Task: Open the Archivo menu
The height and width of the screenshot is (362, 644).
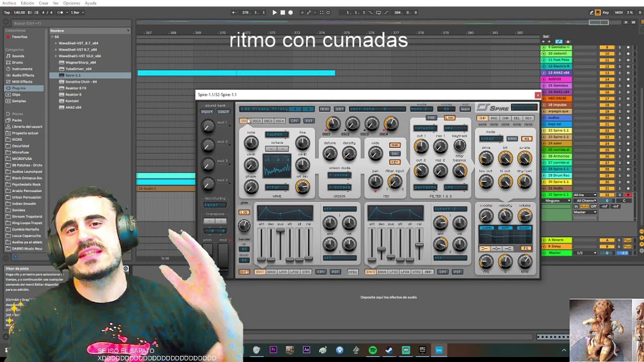Action: click(9, 3)
